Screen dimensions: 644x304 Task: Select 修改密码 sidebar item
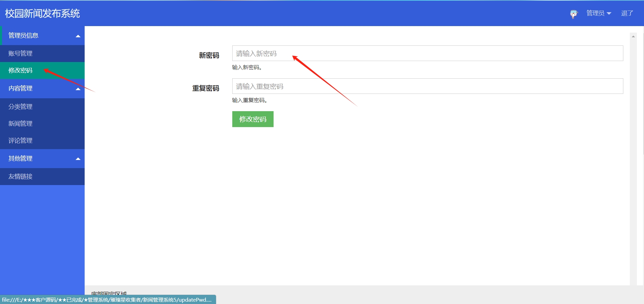[42, 70]
